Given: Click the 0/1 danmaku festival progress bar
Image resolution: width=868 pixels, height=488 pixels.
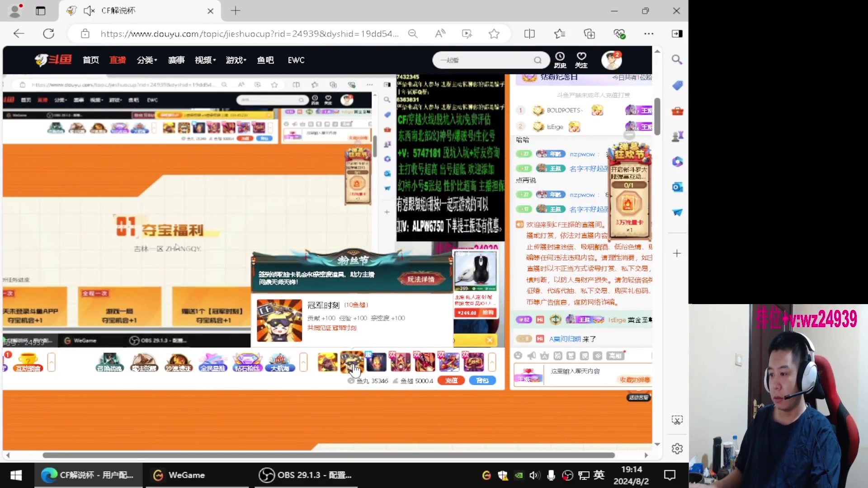Looking at the screenshot, I should click(630, 185).
